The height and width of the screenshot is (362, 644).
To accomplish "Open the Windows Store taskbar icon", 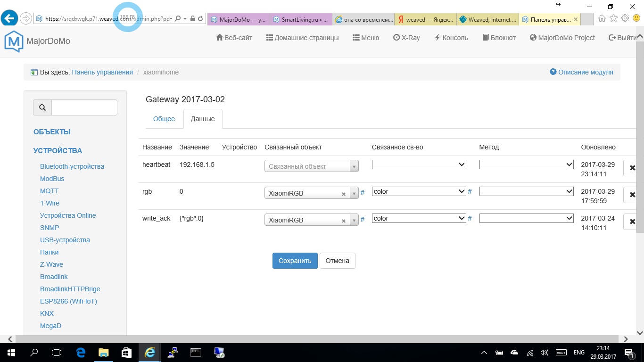I will (126, 352).
